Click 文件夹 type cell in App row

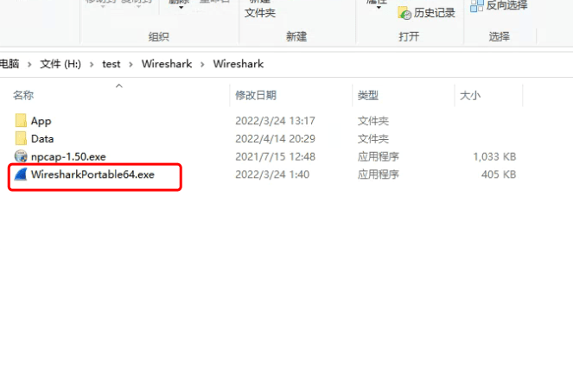pyautogui.click(x=372, y=121)
